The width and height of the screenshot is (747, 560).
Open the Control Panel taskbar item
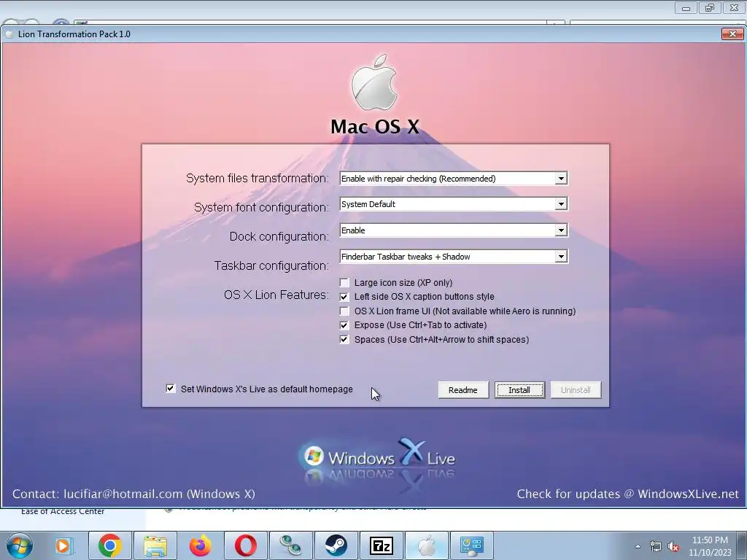pos(472,545)
